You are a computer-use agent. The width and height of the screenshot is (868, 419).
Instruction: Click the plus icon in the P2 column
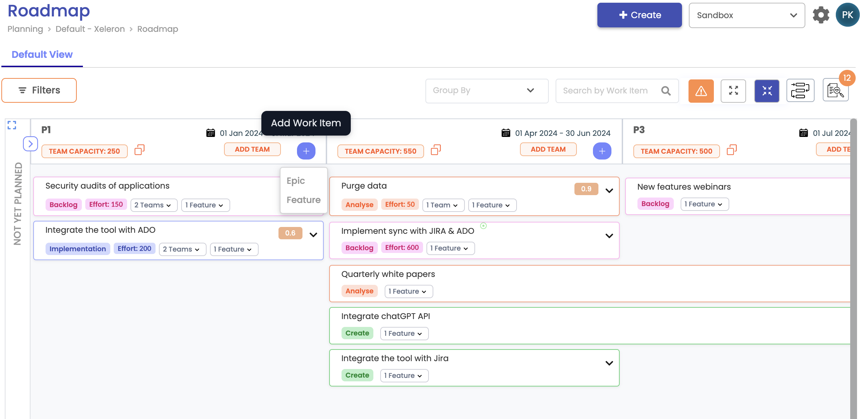tap(602, 151)
